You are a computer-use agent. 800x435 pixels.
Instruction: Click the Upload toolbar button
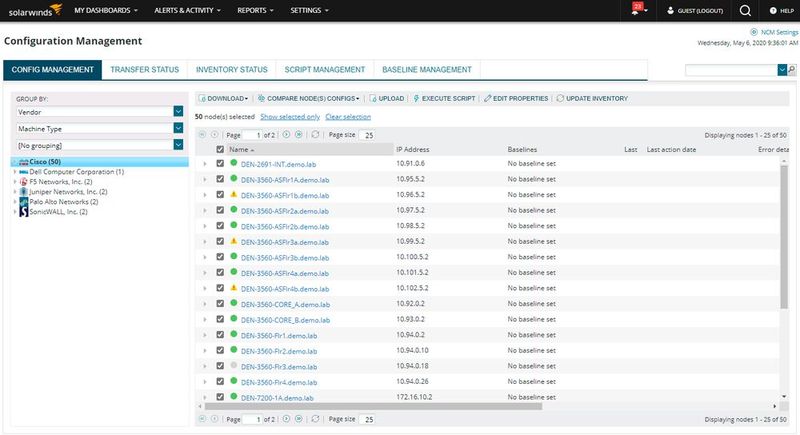(x=387, y=98)
